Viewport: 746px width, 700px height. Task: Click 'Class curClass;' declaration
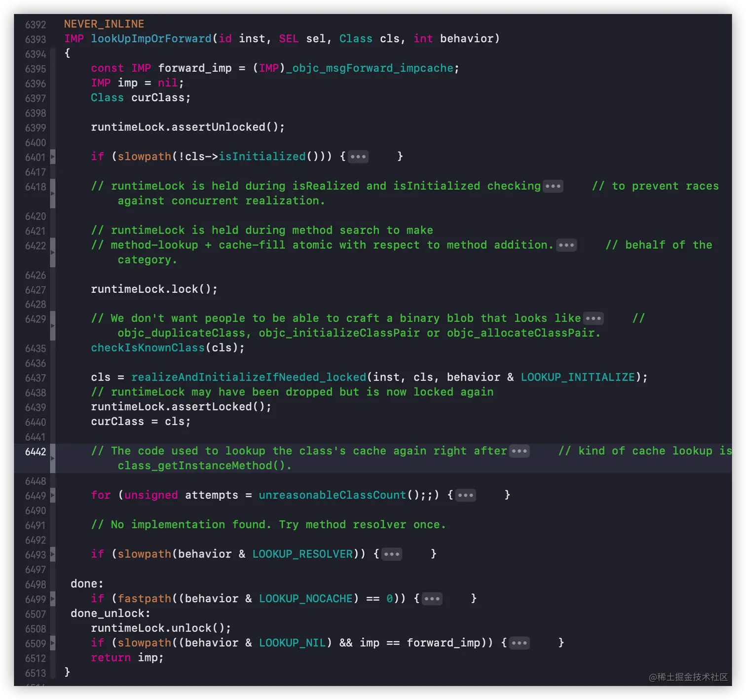coord(141,98)
